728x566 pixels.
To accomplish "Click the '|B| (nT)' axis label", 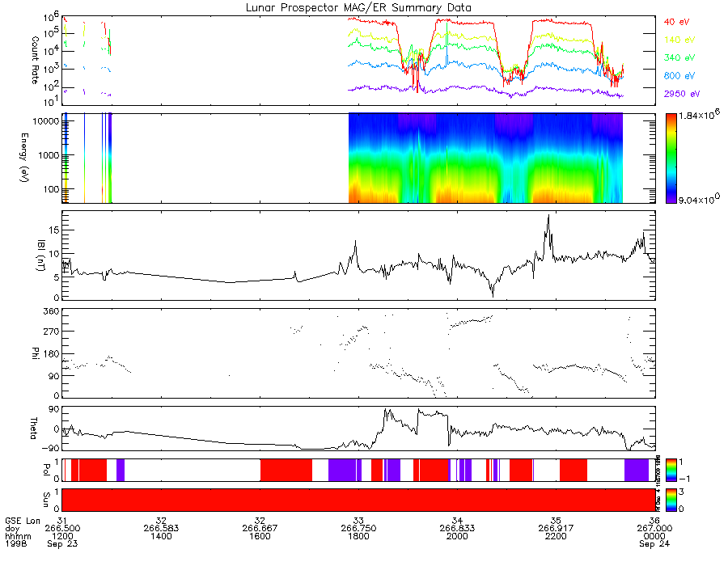I will 41,256.
